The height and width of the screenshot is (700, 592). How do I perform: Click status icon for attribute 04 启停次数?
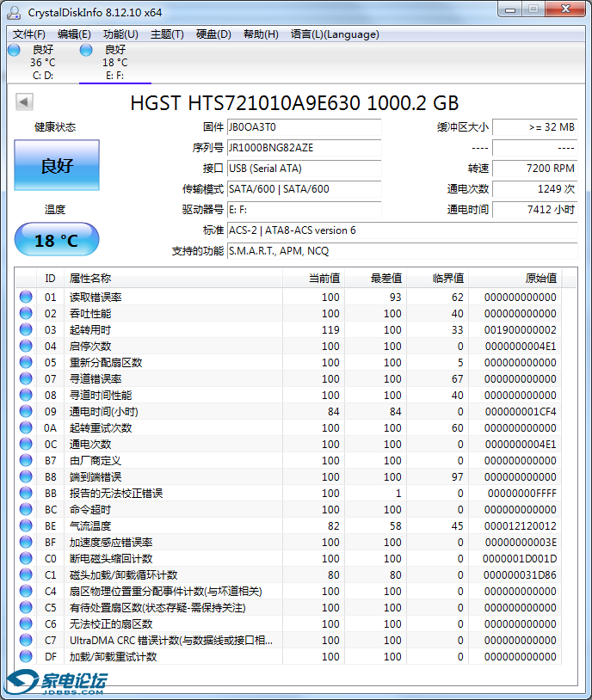26,346
